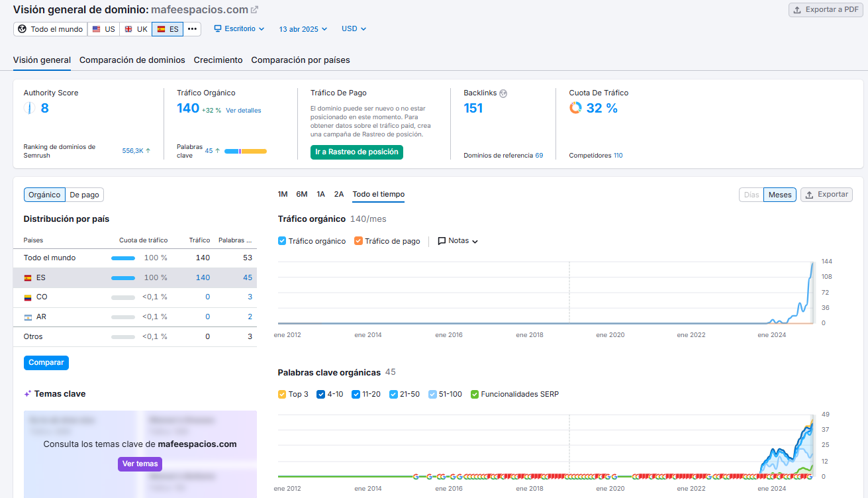The height and width of the screenshot is (498, 868).
Task: Open the USD currency dropdown
Action: [354, 29]
